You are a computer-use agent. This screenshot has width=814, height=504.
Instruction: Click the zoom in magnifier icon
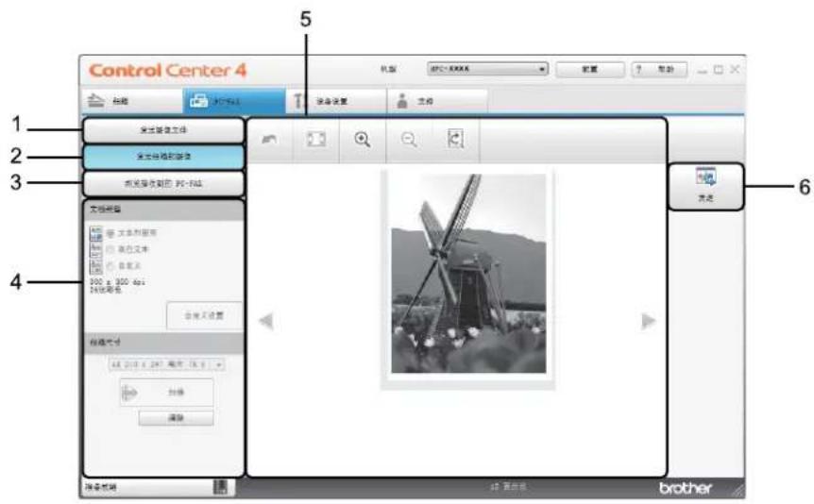(x=363, y=140)
